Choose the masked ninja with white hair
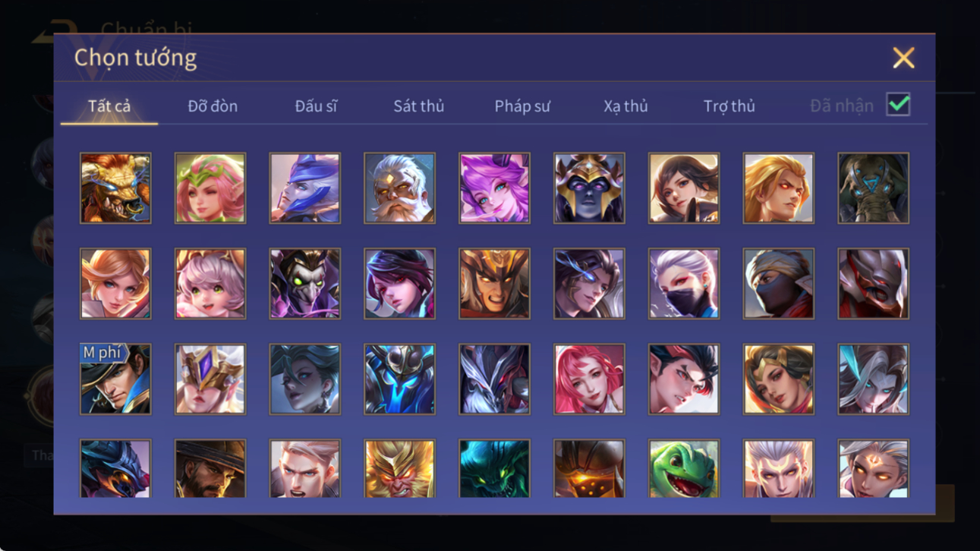 click(x=684, y=284)
